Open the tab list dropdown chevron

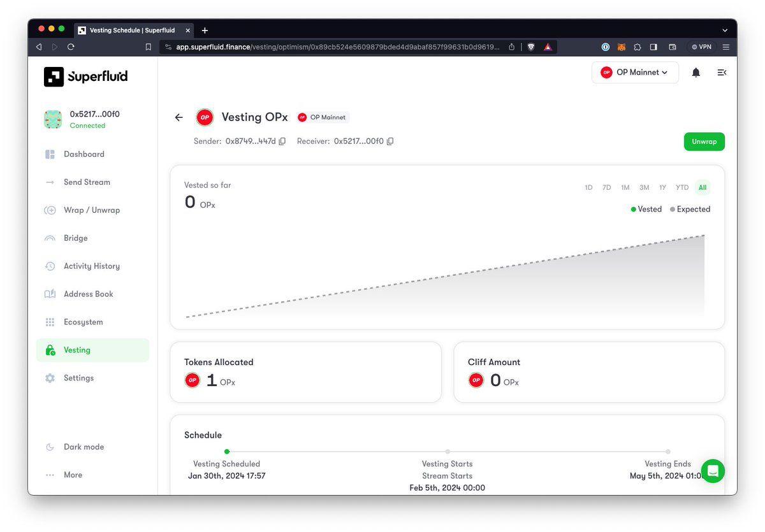(x=725, y=30)
